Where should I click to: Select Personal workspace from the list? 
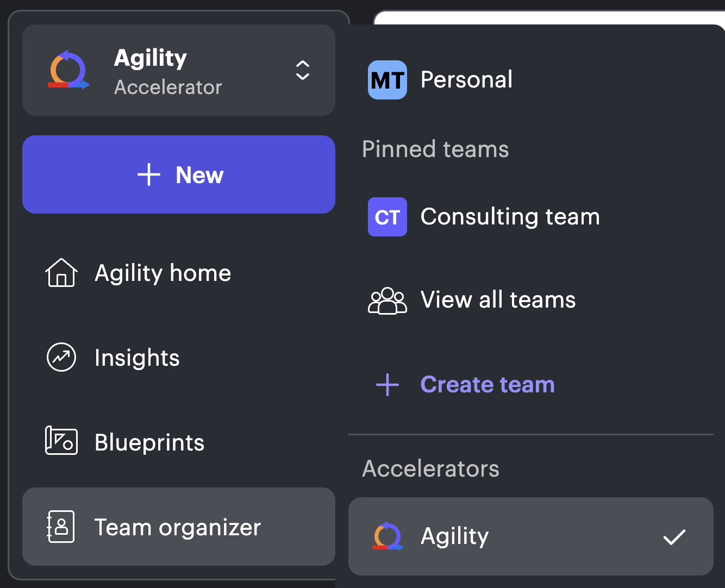pyautogui.click(x=466, y=80)
